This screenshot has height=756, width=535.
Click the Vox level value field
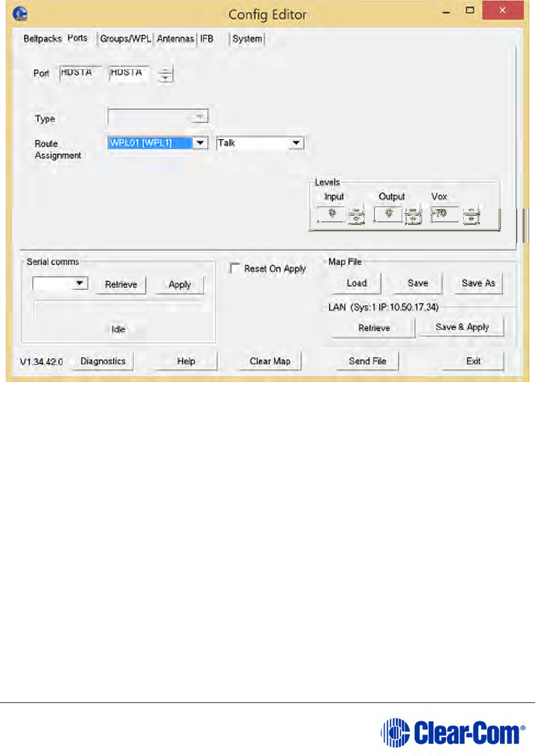[x=444, y=215]
